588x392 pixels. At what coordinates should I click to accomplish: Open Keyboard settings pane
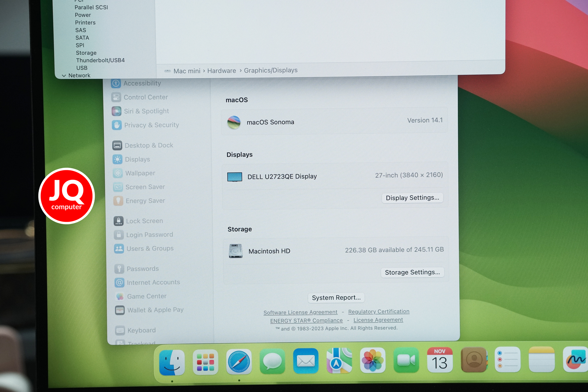(136, 330)
